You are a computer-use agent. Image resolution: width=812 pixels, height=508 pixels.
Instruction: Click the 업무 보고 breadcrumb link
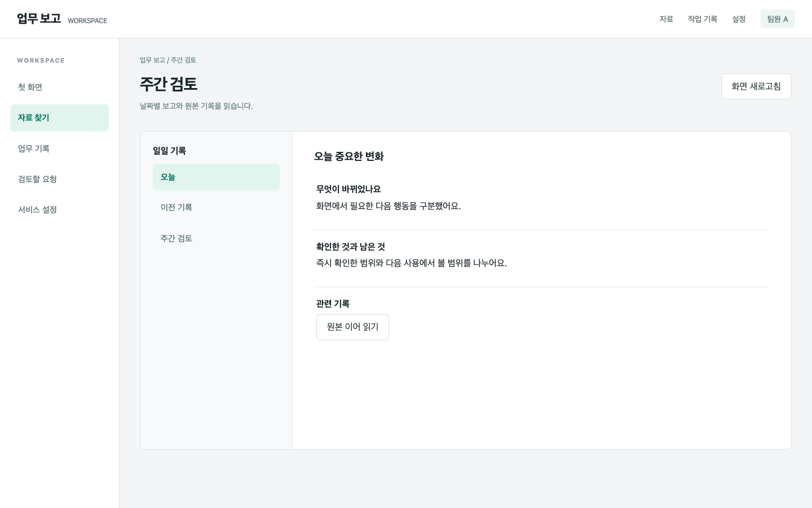[152, 60]
